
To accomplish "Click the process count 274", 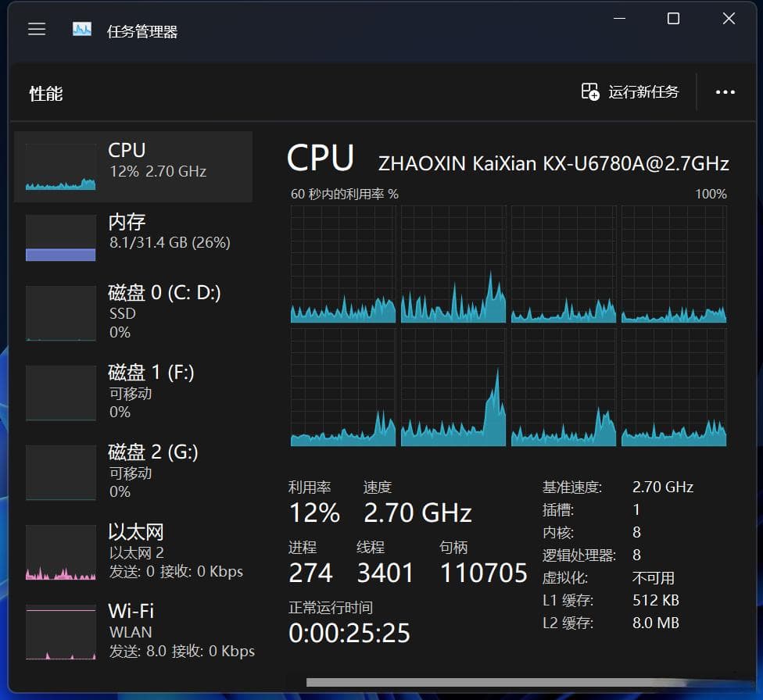I will click(310, 573).
